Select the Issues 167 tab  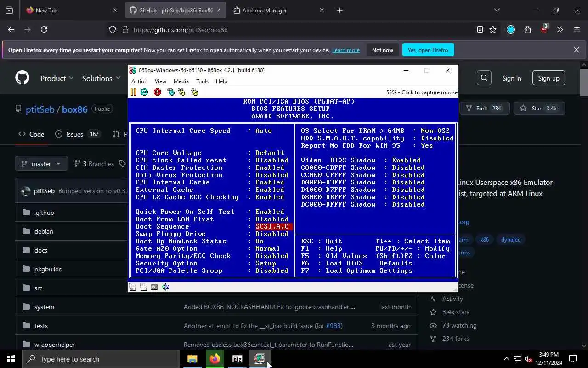[77, 134]
